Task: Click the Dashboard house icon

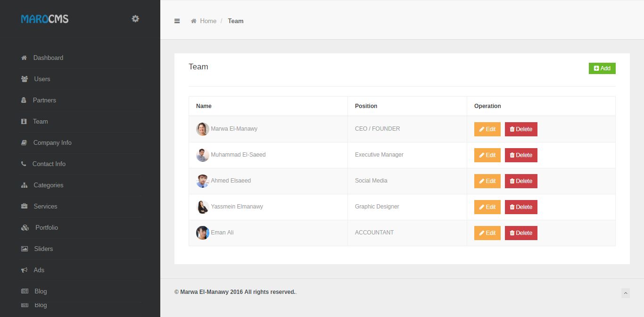Action: coord(24,58)
